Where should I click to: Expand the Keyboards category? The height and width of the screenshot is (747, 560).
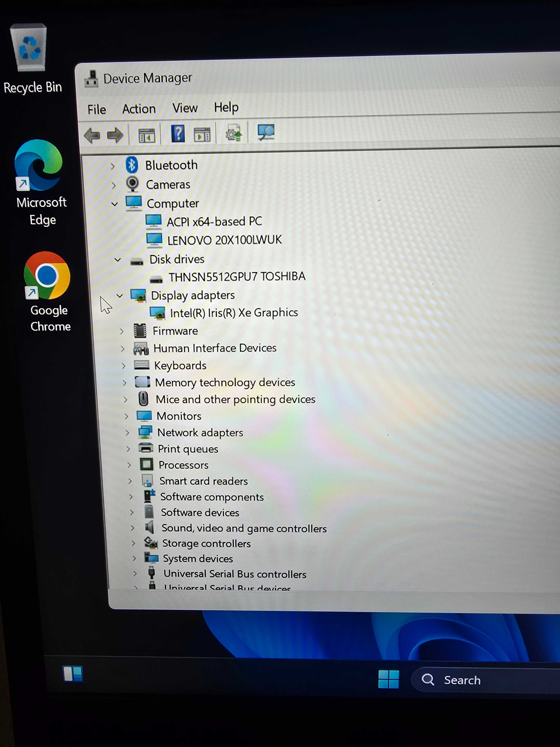tap(124, 366)
